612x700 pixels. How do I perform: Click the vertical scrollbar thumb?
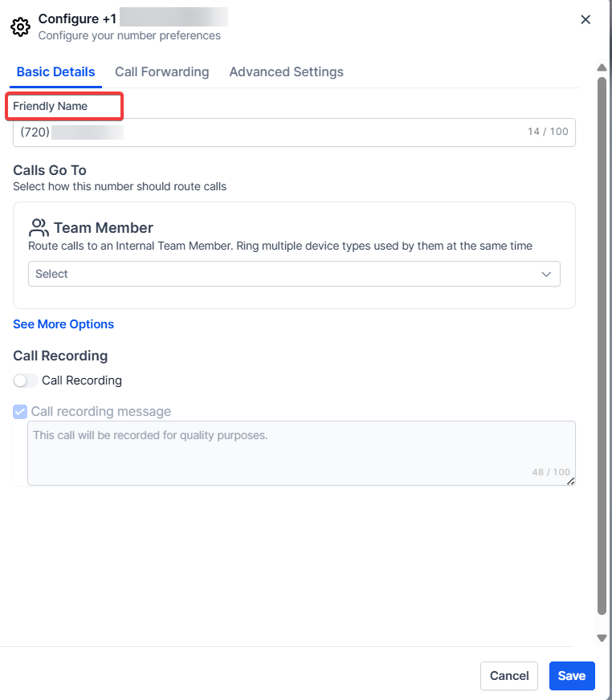pyautogui.click(x=602, y=345)
